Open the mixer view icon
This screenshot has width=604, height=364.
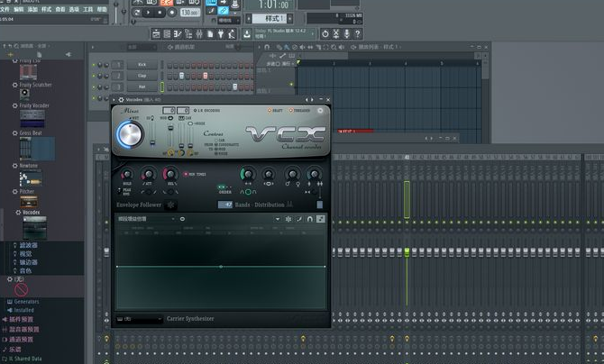click(x=199, y=34)
